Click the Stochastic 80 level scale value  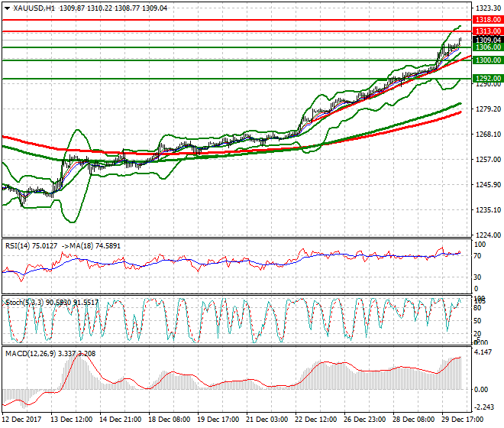coord(477,308)
